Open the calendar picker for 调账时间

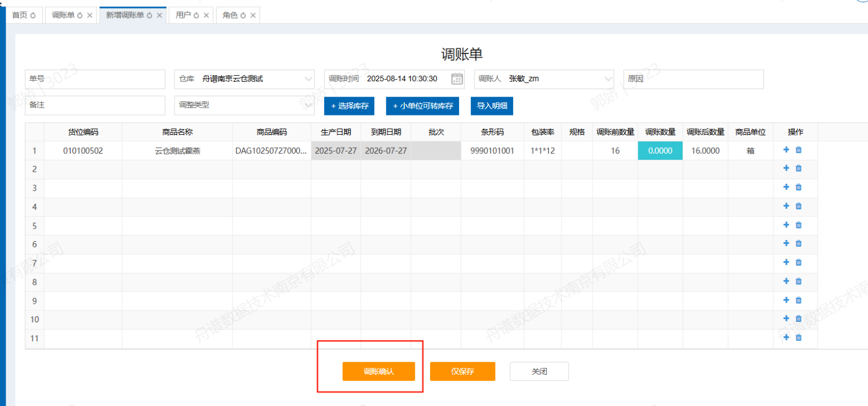tap(457, 79)
